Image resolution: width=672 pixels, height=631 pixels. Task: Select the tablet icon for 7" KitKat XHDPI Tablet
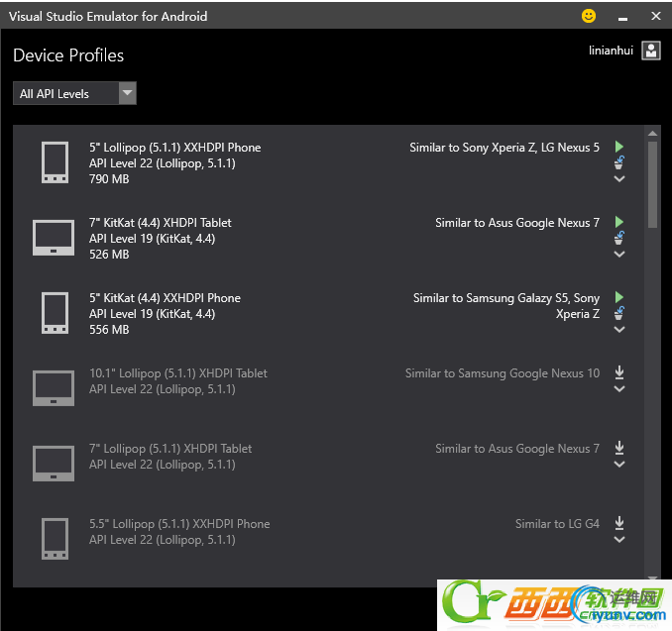coord(54,238)
